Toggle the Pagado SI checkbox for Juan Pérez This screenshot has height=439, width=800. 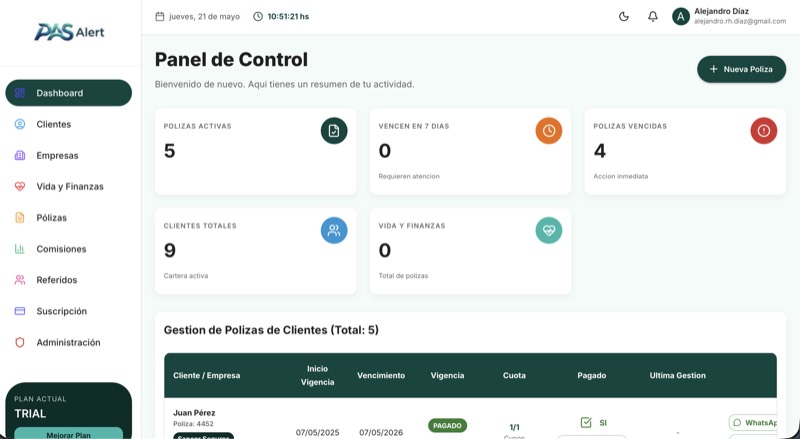pos(586,422)
